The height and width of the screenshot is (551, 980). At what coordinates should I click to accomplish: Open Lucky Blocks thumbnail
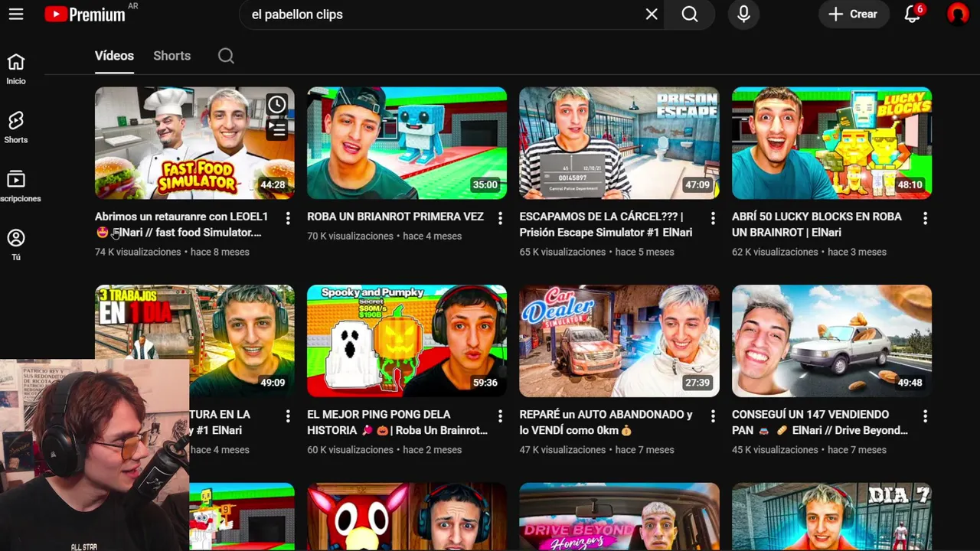[x=831, y=143]
